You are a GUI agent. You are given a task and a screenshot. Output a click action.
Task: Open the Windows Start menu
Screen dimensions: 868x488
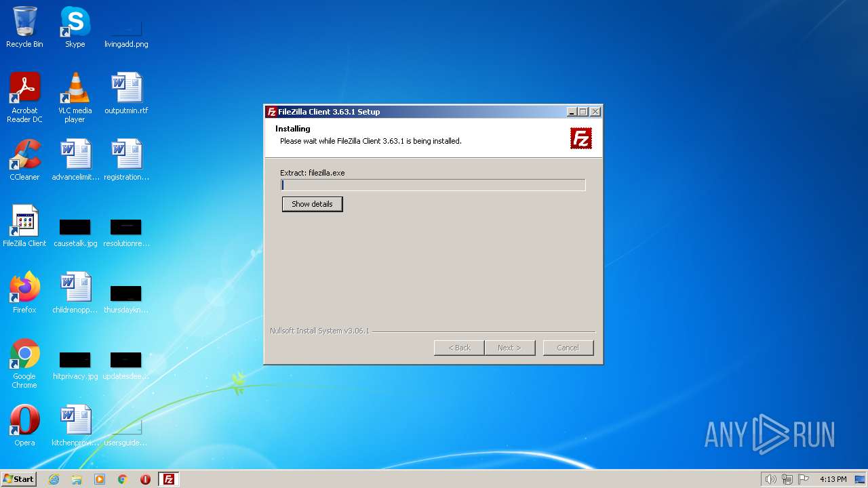tap(19, 479)
